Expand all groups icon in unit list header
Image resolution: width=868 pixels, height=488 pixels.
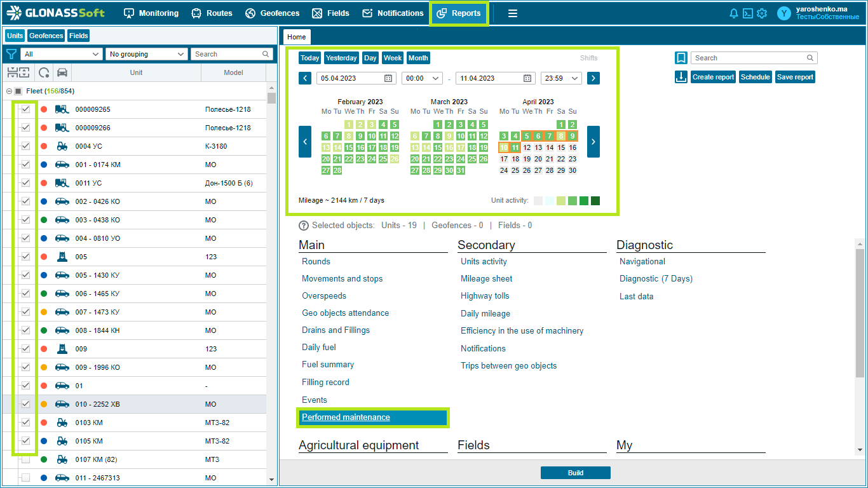click(24, 72)
